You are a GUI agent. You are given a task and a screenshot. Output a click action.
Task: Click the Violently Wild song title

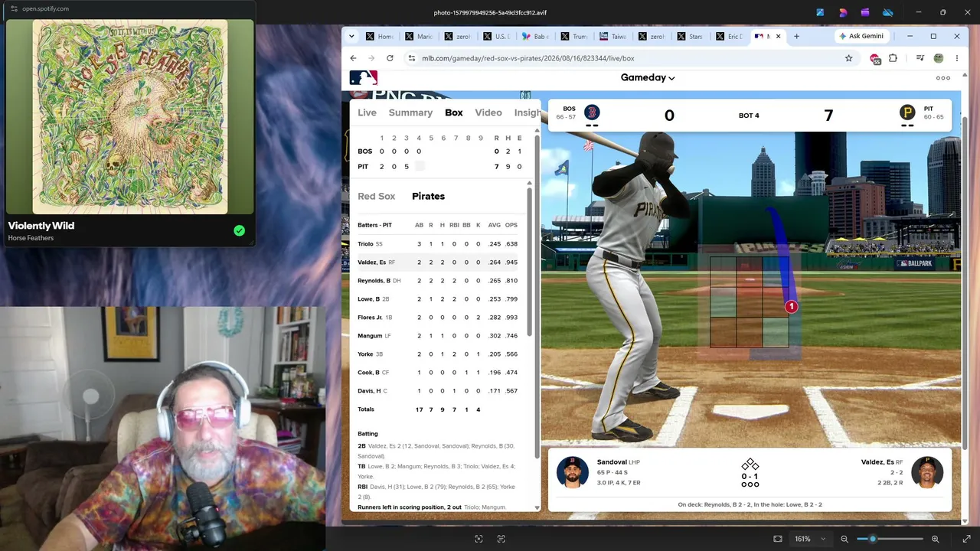(x=41, y=226)
